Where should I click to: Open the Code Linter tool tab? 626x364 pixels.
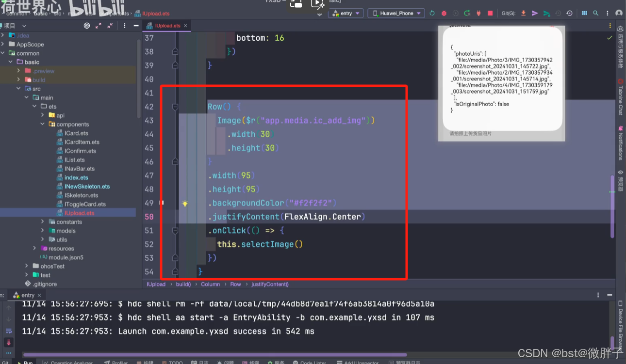tap(310, 362)
